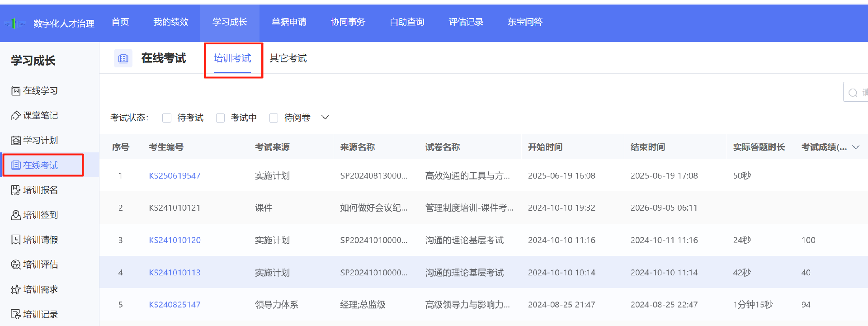Open exam record KS240825147
Image resolution: width=868 pixels, height=326 pixels.
tap(175, 305)
